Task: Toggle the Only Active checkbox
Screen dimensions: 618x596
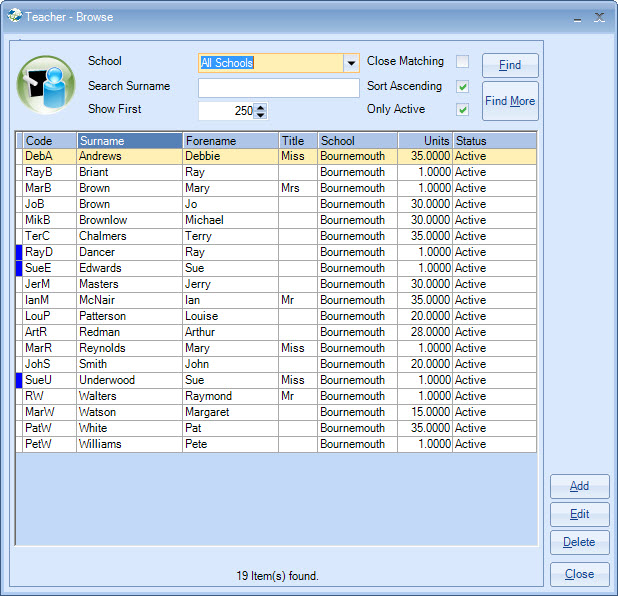Action: pyautogui.click(x=462, y=110)
